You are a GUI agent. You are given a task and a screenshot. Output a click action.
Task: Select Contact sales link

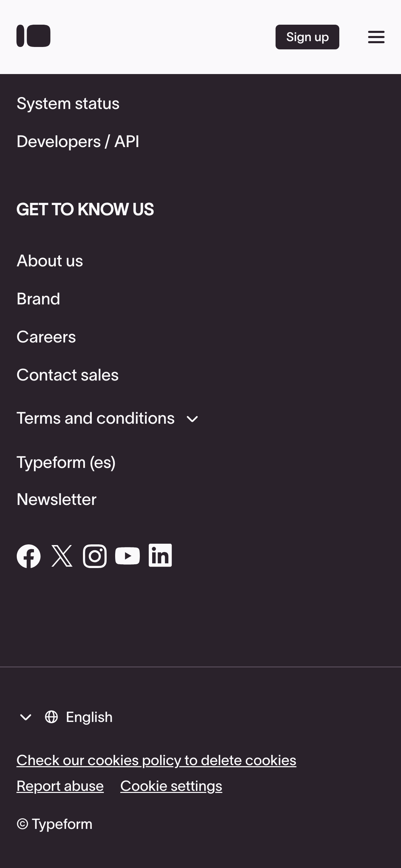(x=68, y=375)
